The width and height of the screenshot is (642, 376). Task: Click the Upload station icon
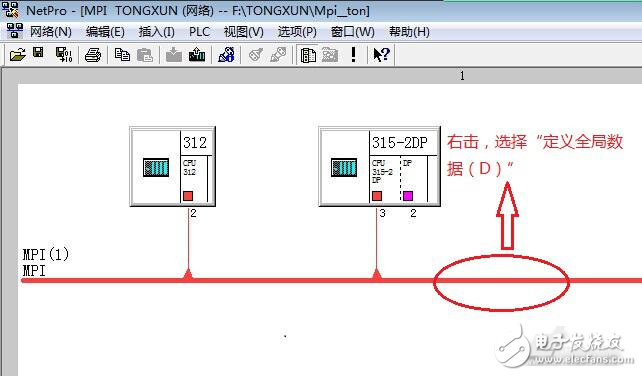click(197, 54)
